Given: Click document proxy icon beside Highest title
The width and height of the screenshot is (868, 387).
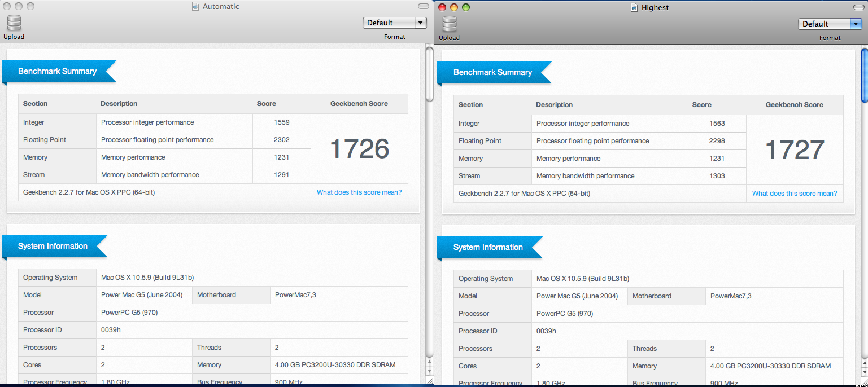Looking at the screenshot, I should [634, 7].
